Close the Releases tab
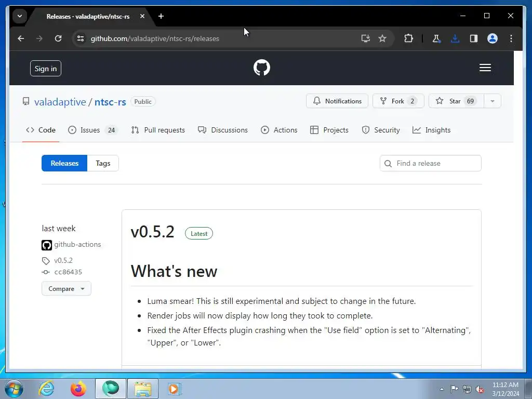Image resolution: width=532 pixels, height=399 pixels. point(142,16)
